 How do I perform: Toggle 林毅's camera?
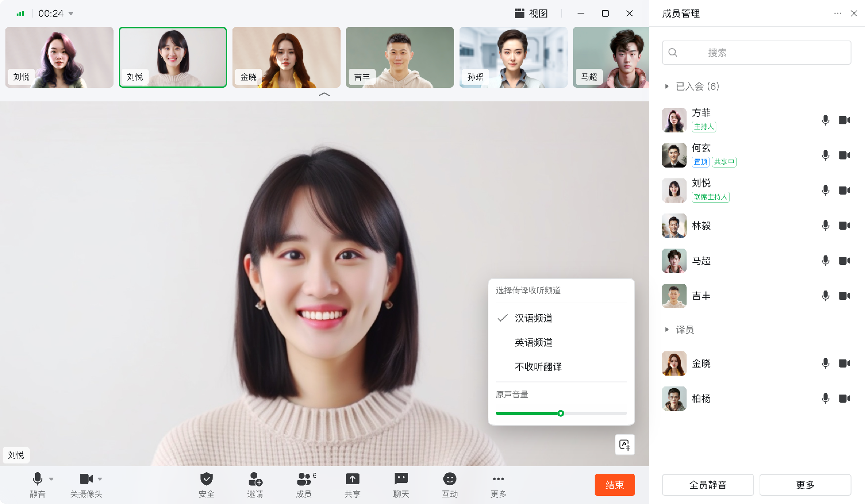(x=845, y=225)
